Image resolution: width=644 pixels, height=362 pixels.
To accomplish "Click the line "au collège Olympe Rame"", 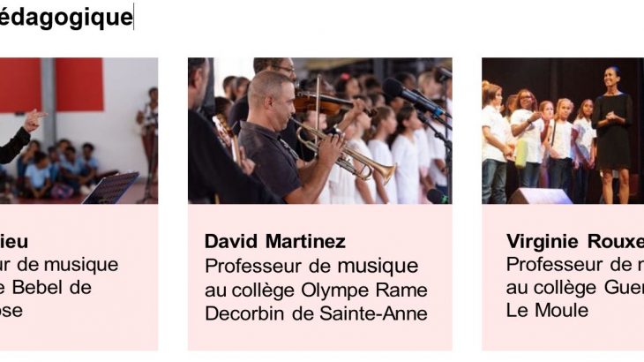I will [x=316, y=290].
